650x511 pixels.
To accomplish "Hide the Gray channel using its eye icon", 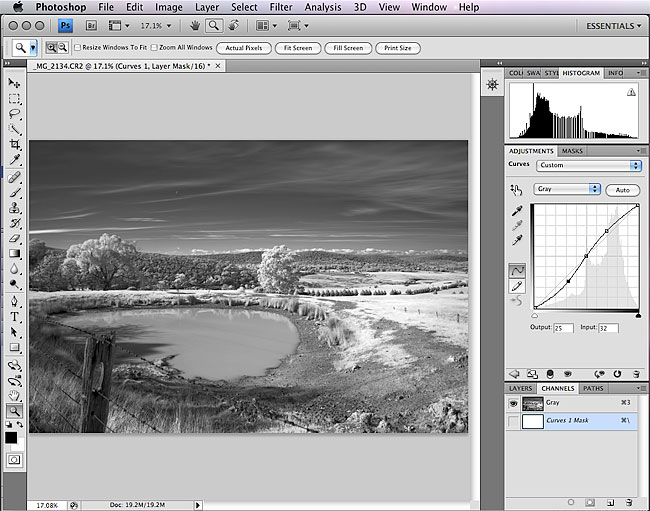I will pyautogui.click(x=514, y=403).
